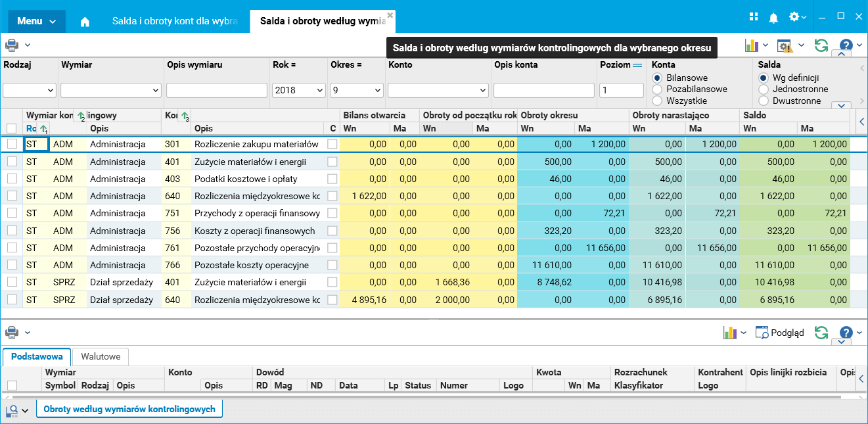Click the blue help icon in lower panel
Screen dimensions: 868x424
point(846,333)
